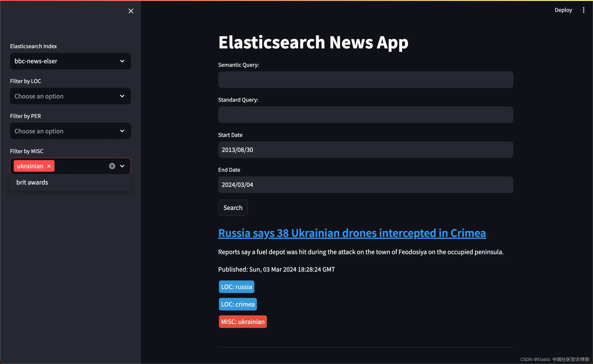593x364 pixels.
Task: Focus the Standard Query input field
Action: 365,115
